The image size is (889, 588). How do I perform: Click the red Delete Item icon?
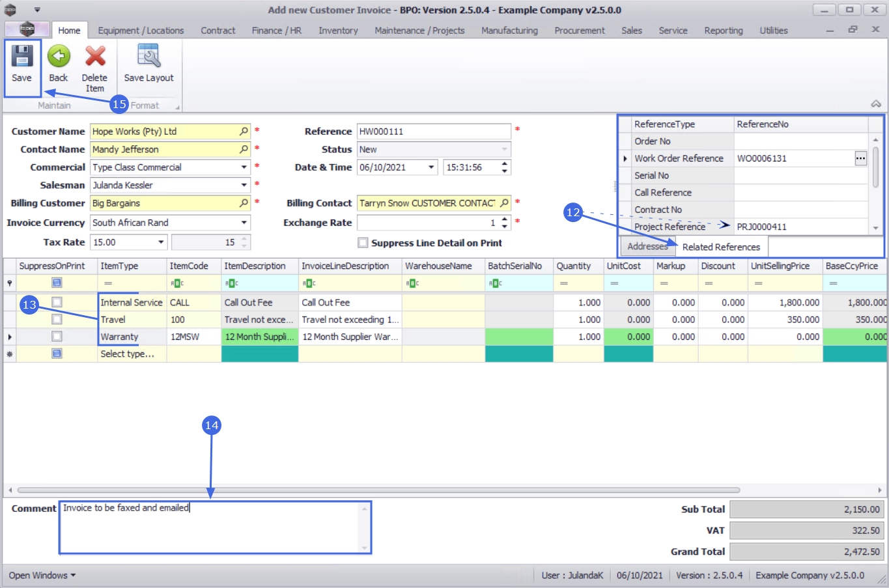pos(95,57)
